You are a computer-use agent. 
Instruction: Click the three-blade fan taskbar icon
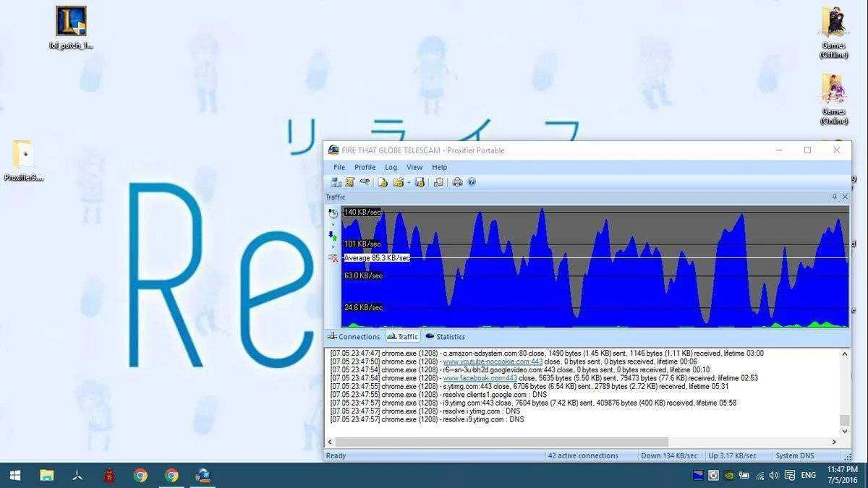tap(78, 475)
